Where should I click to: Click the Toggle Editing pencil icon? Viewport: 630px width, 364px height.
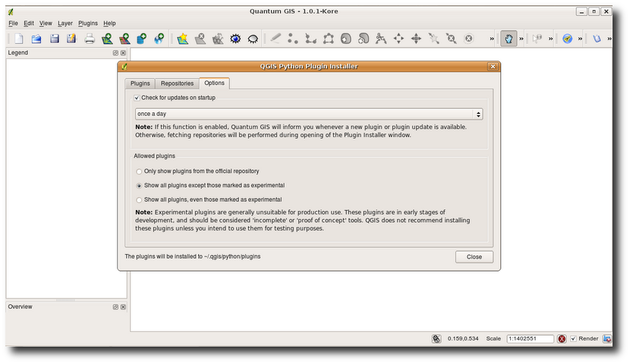[276, 39]
